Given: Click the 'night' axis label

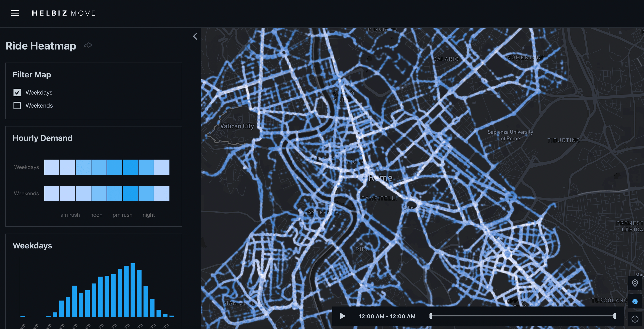Looking at the screenshot, I should coord(148,215).
